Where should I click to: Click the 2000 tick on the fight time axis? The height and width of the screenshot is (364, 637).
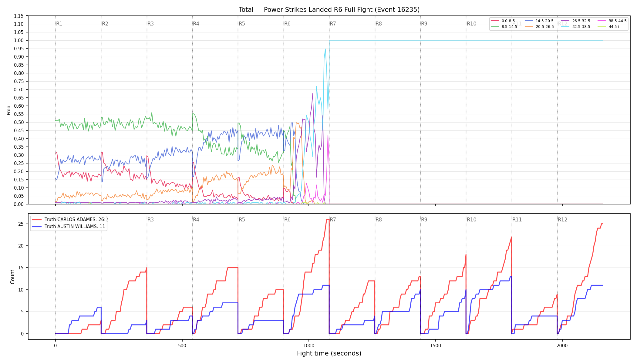tap(562, 345)
